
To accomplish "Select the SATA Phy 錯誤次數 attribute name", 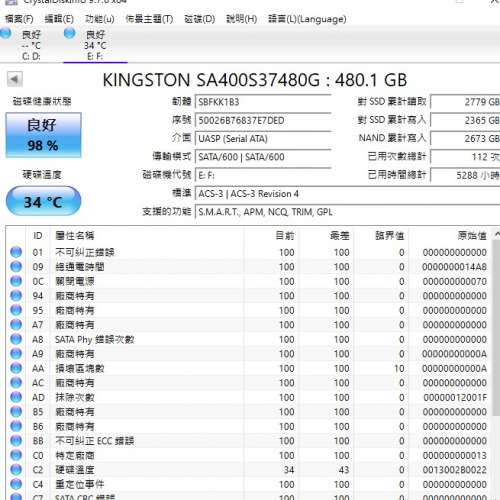I will click(x=94, y=339).
